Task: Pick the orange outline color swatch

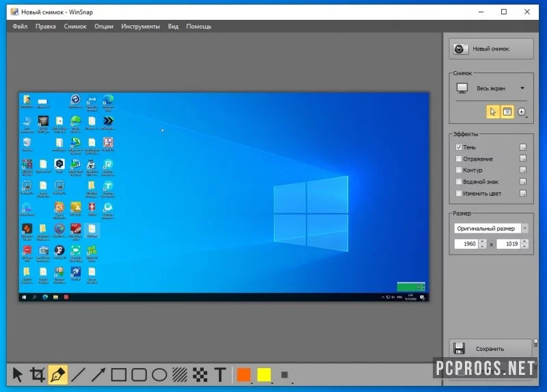Action: [244, 375]
